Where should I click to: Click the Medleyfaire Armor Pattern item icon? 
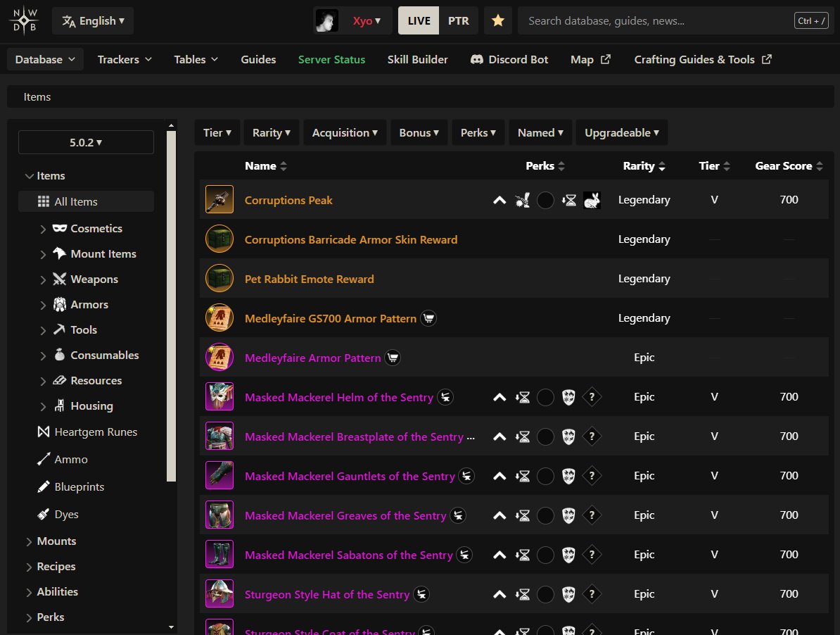click(x=219, y=358)
